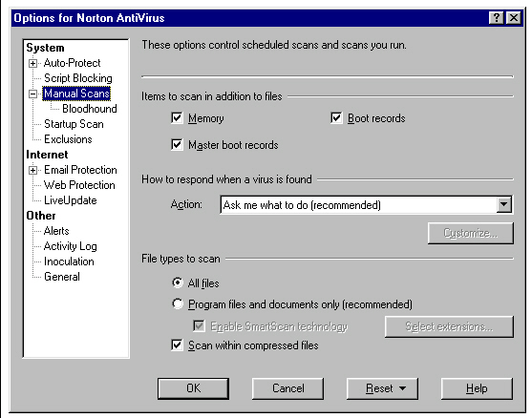The image size is (532, 418).
Task: Open Activity Log options
Action: click(x=71, y=246)
